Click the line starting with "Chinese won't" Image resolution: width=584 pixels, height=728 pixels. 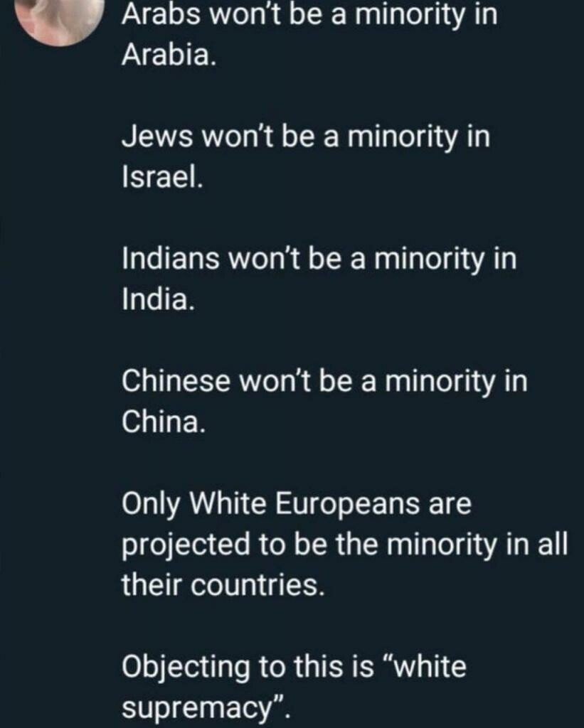pos(325,382)
